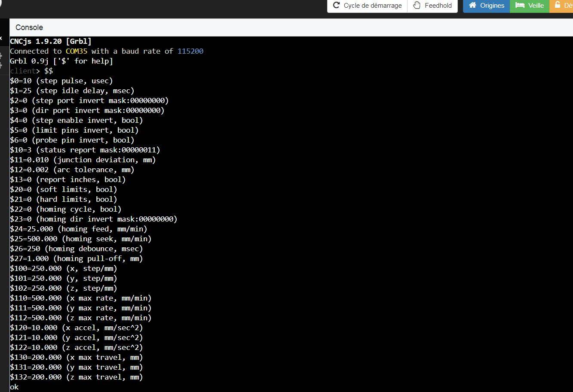Click the $120=10.000 x accel line
The image size is (573, 392).
tap(77, 328)
